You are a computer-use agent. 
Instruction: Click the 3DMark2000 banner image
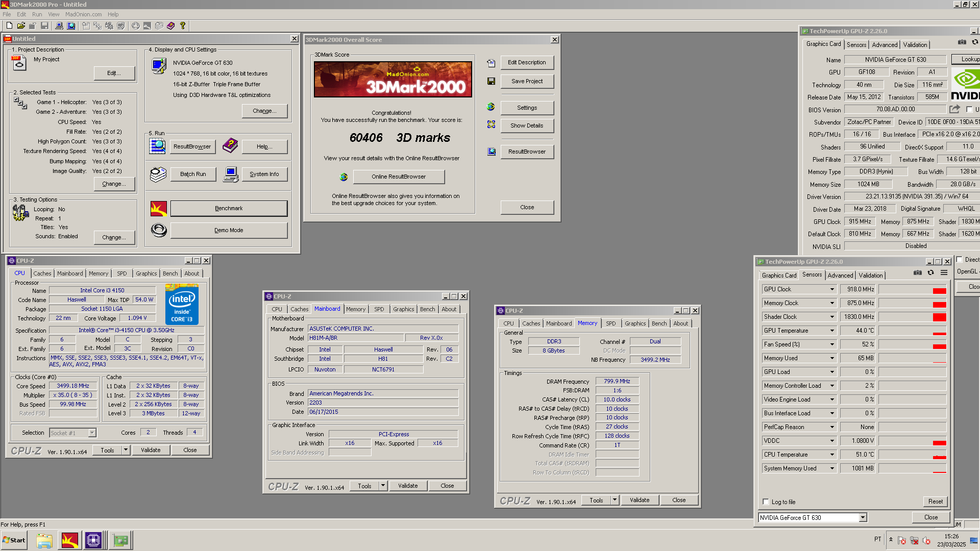[393, 79]
